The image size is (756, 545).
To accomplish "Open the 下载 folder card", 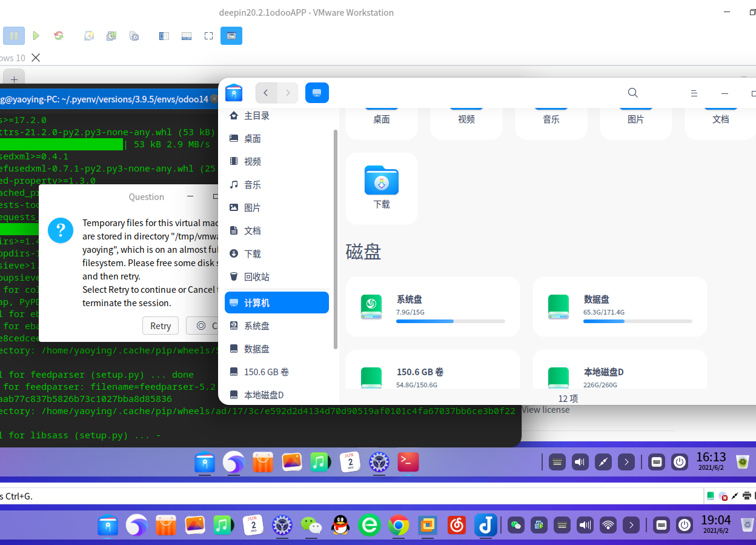I will (382, 188).
